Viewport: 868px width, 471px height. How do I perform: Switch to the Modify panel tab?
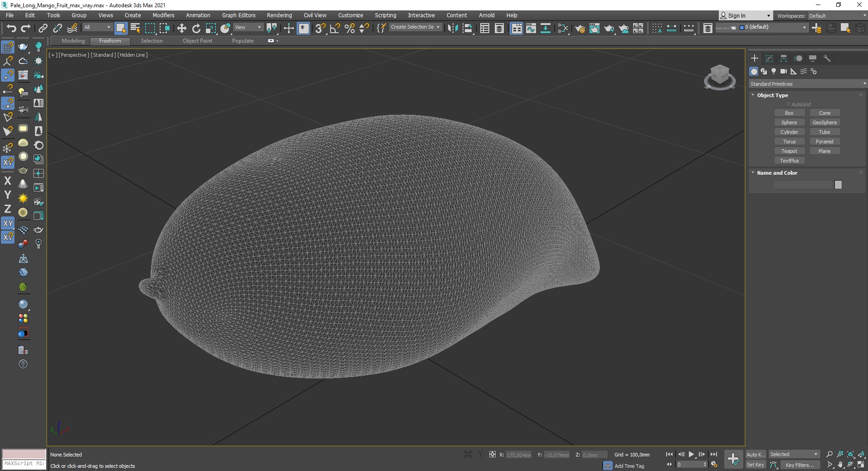point(769,58)
